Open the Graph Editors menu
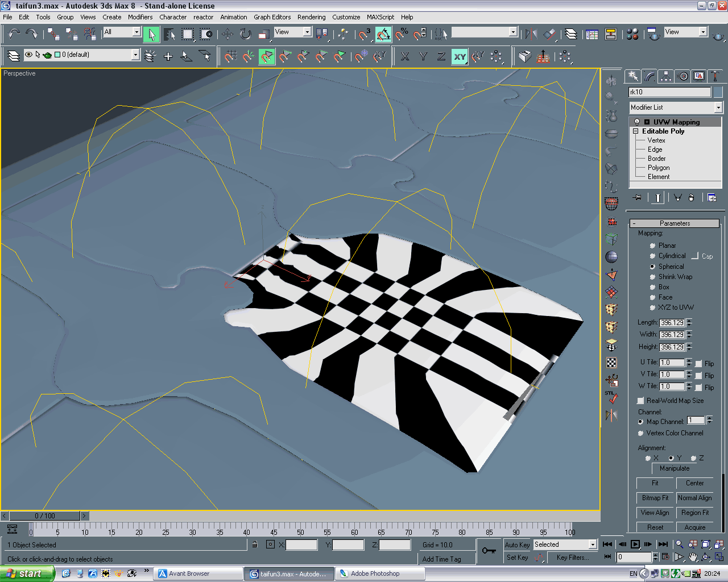This screenshot has width=728, height=582. 272,17
